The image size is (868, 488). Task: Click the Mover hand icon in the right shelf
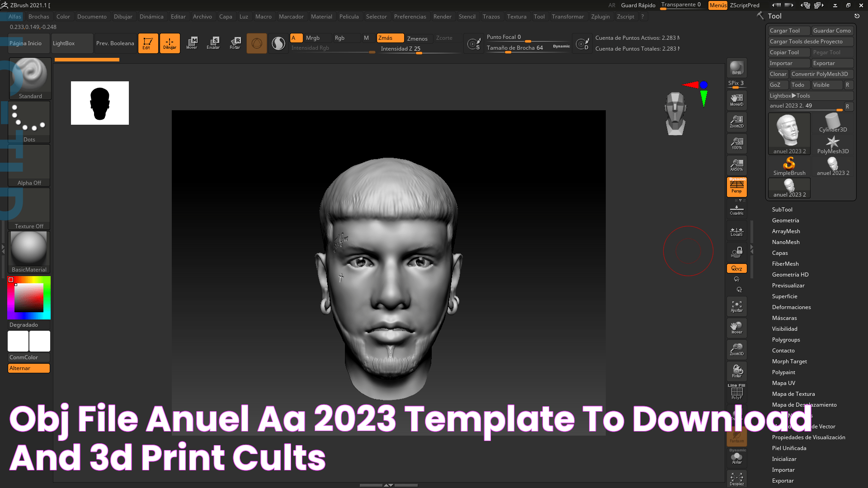point(737,328)
